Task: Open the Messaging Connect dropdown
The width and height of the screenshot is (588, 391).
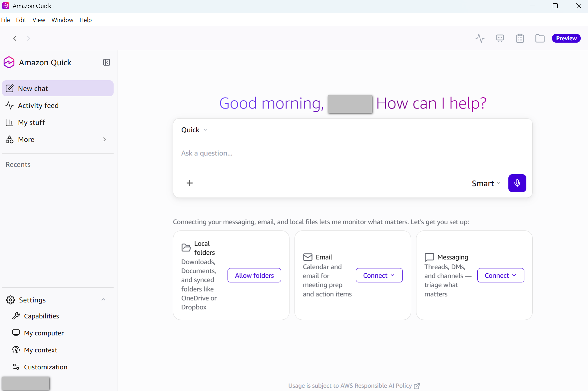Action: tap(501, 275)
